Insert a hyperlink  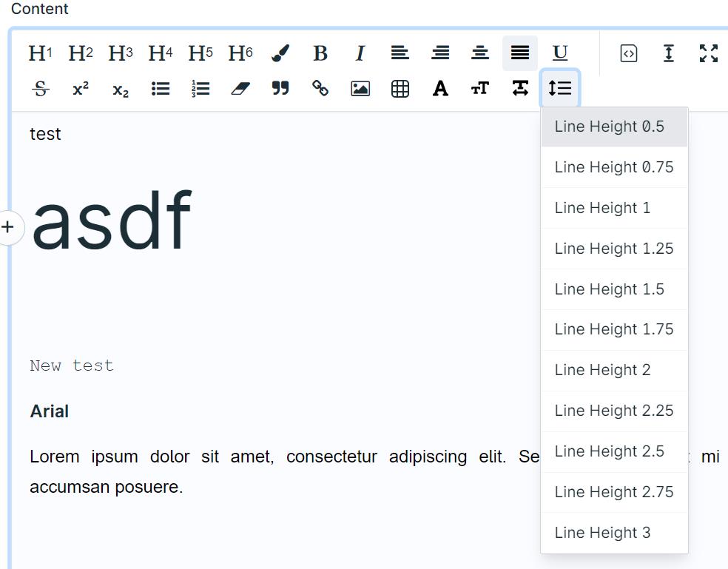coord(320,88)
